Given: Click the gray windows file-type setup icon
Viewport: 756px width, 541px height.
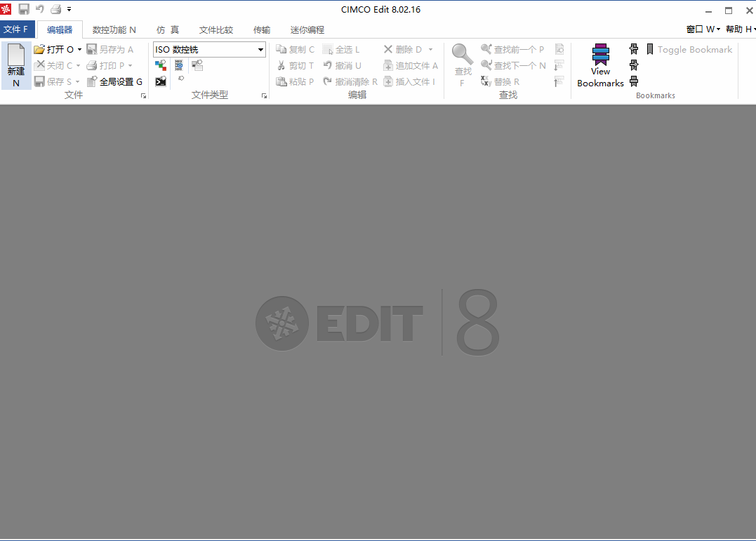Looking at the screenshot, I should pyautogui.click(x=197, y=65).
